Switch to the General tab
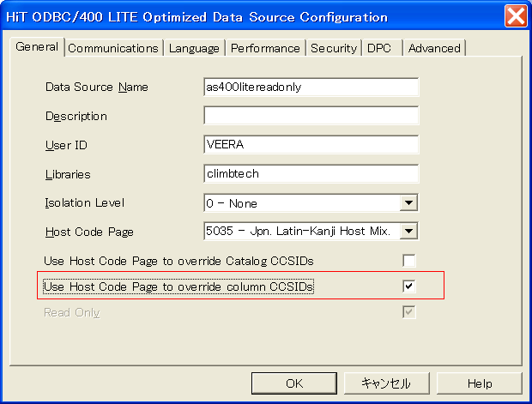The image size is (532, 404). pos(37,47)
